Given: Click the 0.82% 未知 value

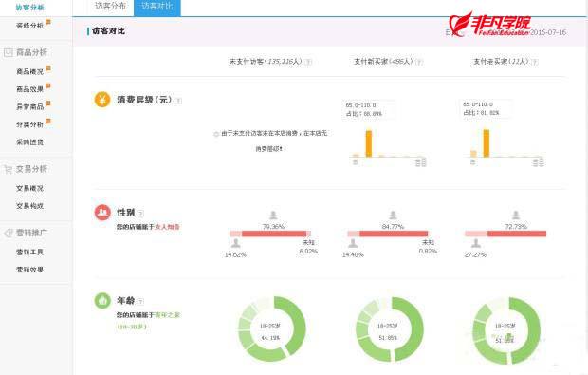Looking at the screenshot, I should click(428, 252).
